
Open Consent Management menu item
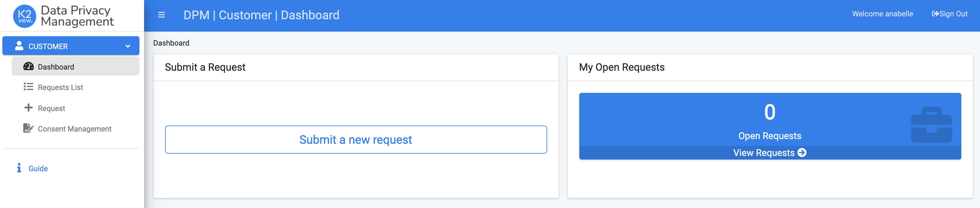point(75,129)
